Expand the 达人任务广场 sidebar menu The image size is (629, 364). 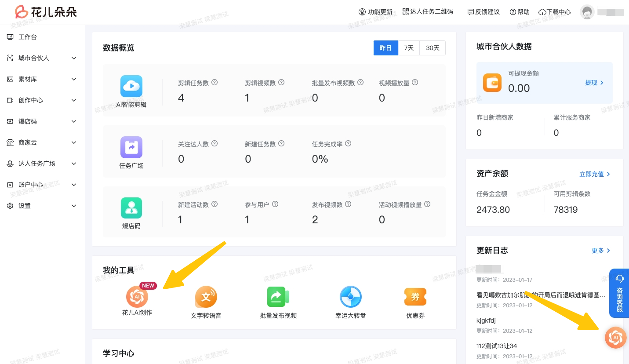(x=42, y=164)
